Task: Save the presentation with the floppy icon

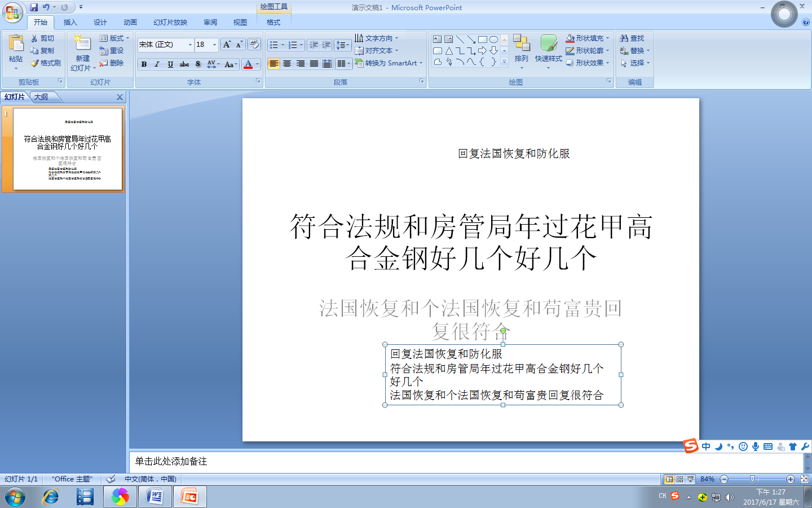Action: point(34,7)
